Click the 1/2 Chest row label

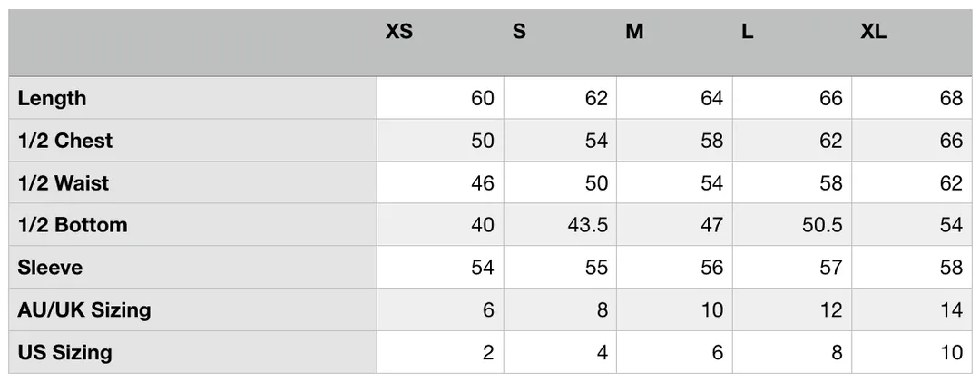pyautogui.click(x=65, y=141)
